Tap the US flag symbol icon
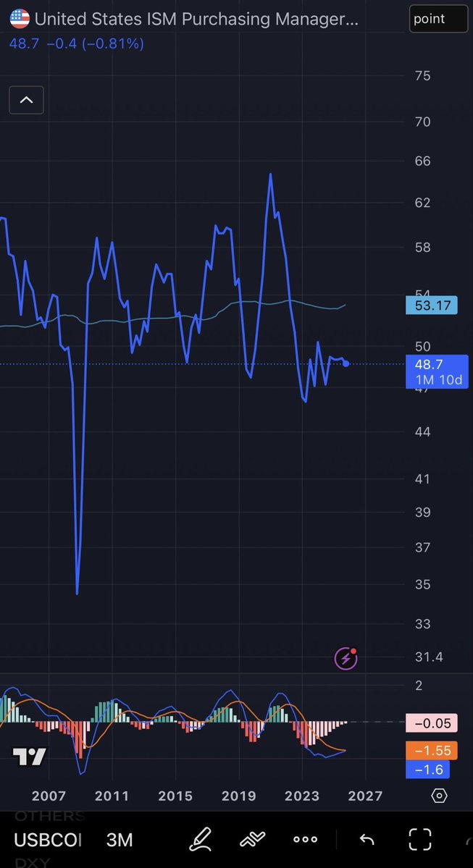The height and width of the screenshot is (868, 473). point(20,19)
